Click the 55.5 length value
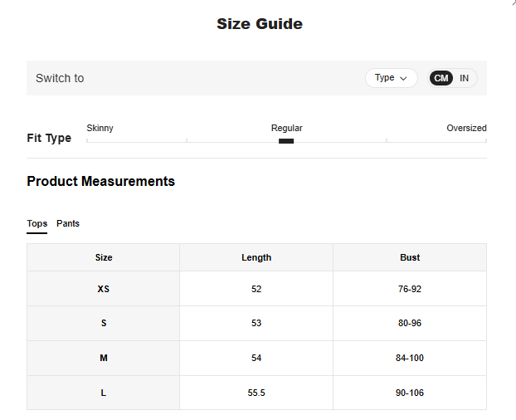Image resolution: width=516 pixels, height=420 pixels. pyautogui.click(x=256, y=393)
